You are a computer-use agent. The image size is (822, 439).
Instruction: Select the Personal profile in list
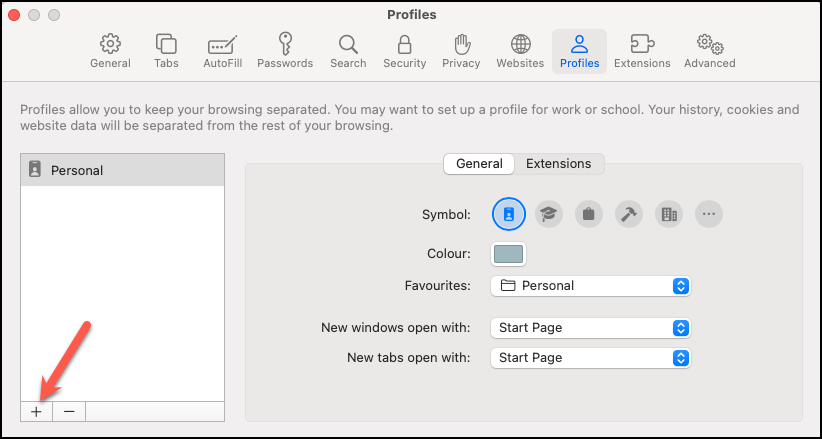(122, 170)
